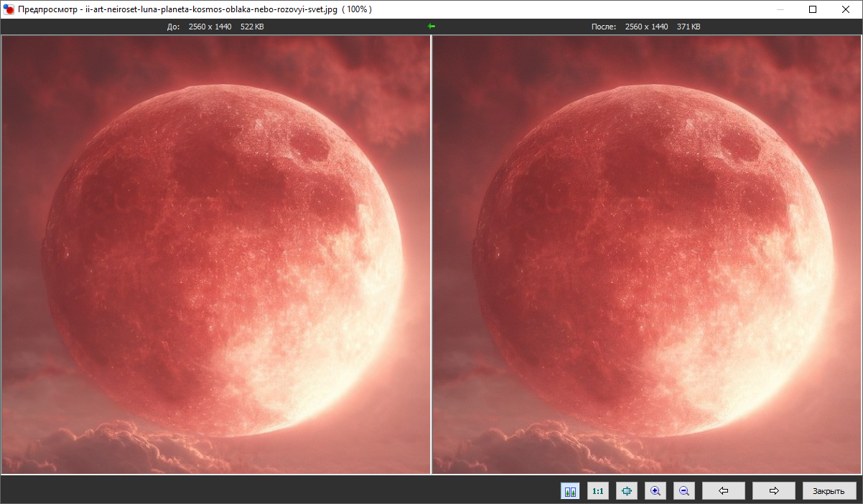This screenshot has width=863, height=504.
Task: Toggle the side-by-side comparison view
Action: click(571, 491)
